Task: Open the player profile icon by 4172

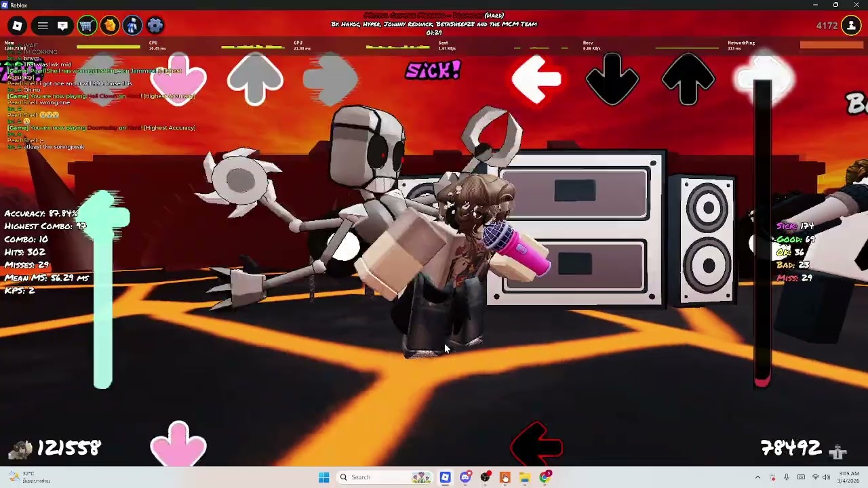Action: tap(851, 26)
